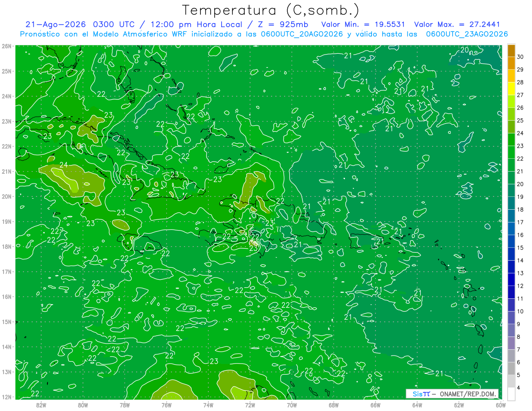
Task: Click the "13N" latitude axis label
Action: [7, 372]
